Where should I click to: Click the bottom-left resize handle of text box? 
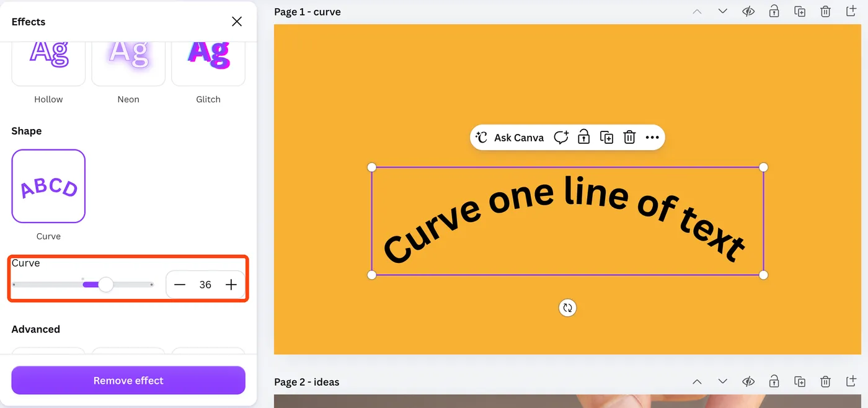pos(372,275)
